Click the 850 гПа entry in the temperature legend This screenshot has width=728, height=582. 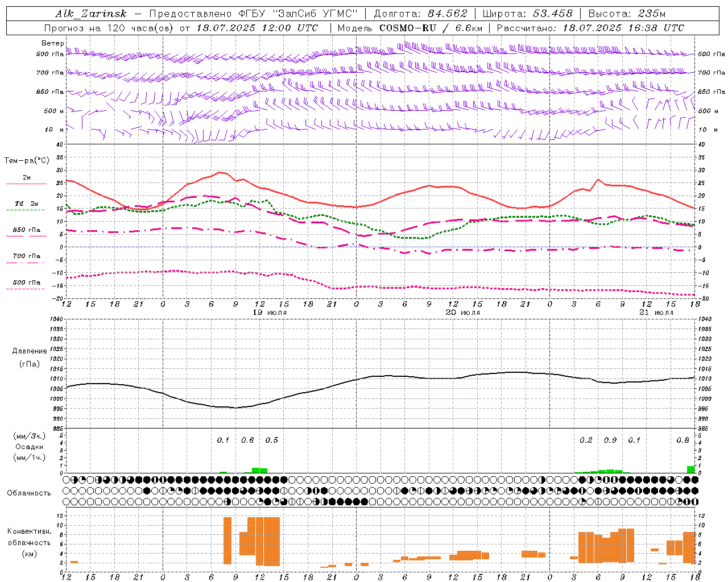coord(27,230)
